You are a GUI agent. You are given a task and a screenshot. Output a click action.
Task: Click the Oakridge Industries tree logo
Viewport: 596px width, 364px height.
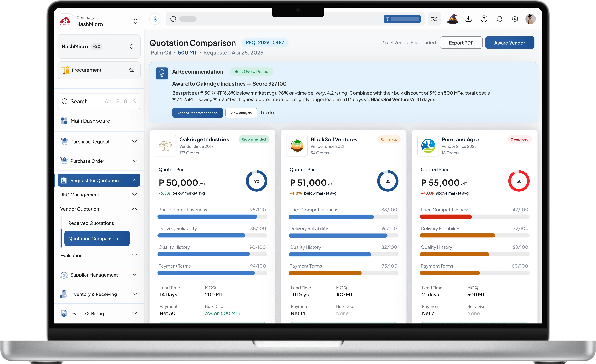[166, 146]
